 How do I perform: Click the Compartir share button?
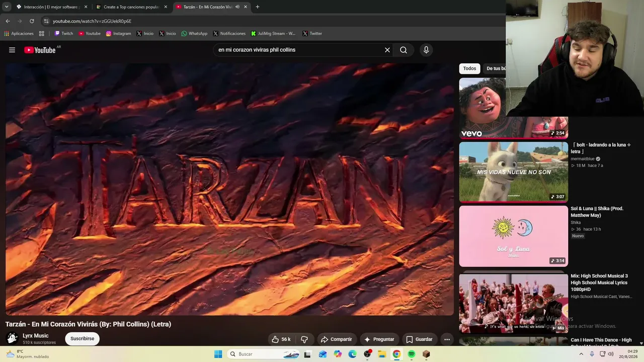[336, 339]
